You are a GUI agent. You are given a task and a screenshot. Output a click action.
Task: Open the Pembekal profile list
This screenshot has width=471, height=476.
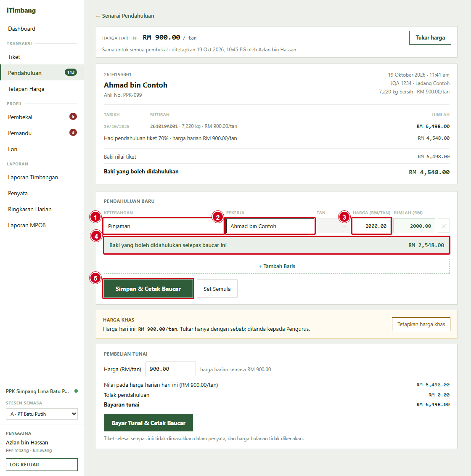point(42,117)
